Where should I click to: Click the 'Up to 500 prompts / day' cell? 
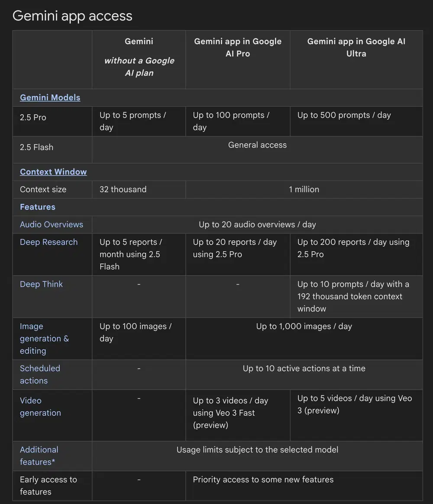coord(344,115)
